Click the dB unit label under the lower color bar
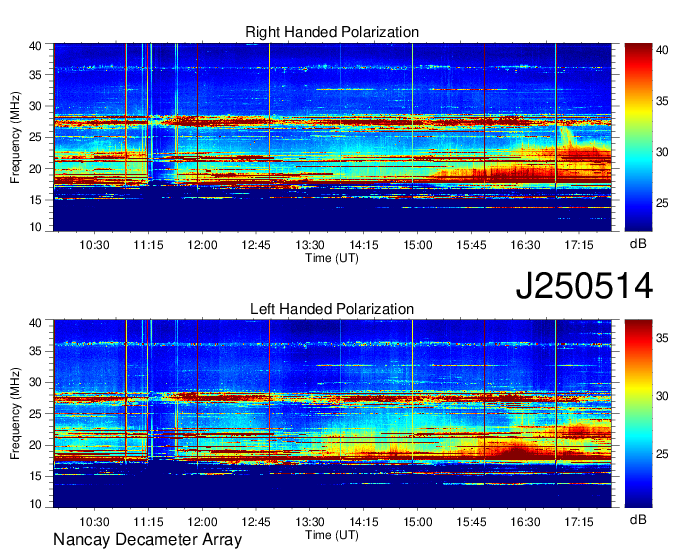 tap(638, 519)
